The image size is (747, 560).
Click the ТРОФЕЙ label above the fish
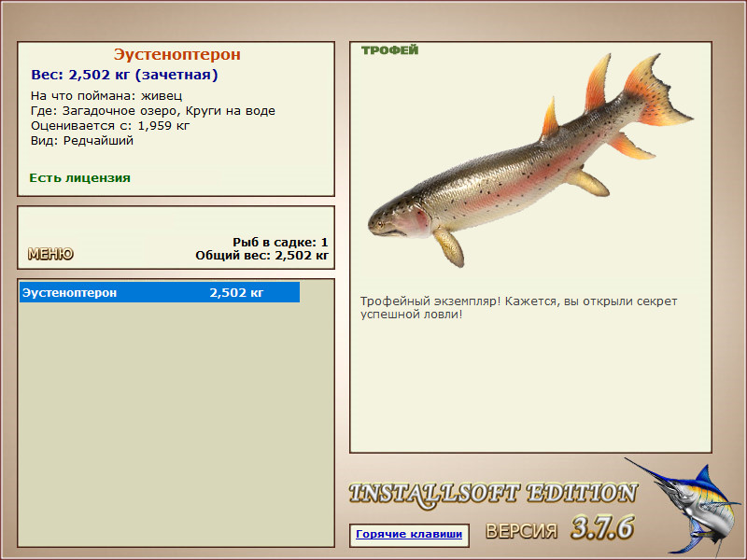(x=389, y=50)
